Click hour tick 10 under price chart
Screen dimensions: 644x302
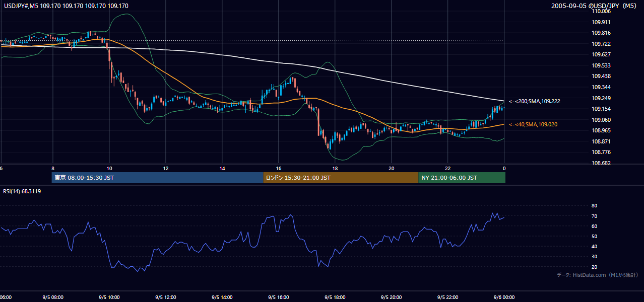point(109,168)
